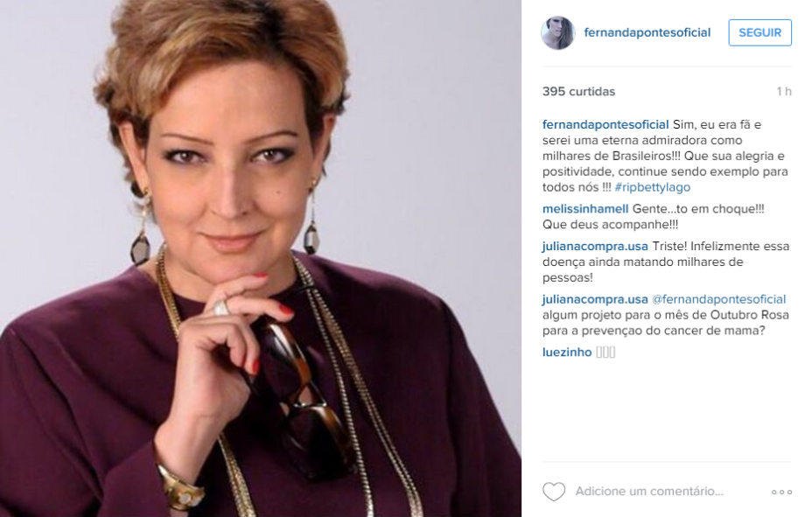Open julianacompra.usa profile from second comment
Viewport: 812px width, 517px height.
[595, 300]
